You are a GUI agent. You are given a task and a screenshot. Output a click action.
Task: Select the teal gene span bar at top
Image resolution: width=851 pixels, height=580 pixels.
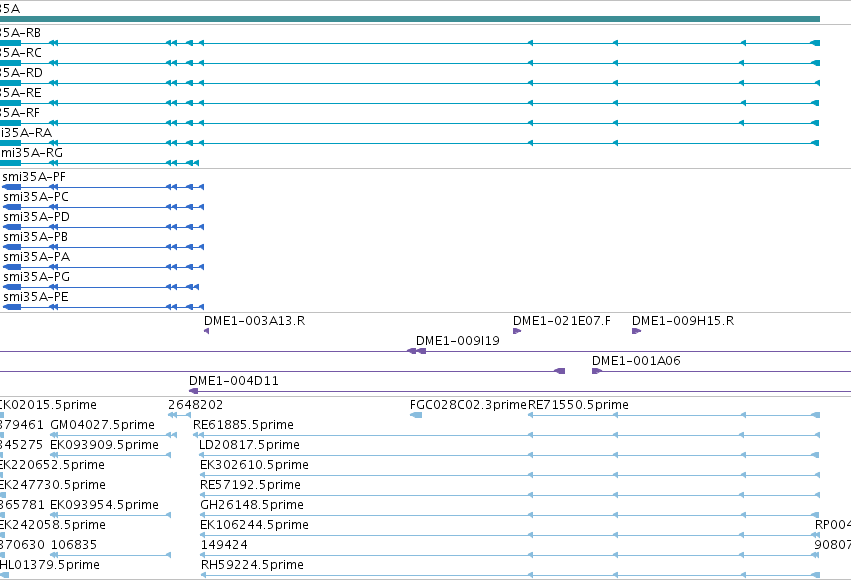click(x=410, y=19)
